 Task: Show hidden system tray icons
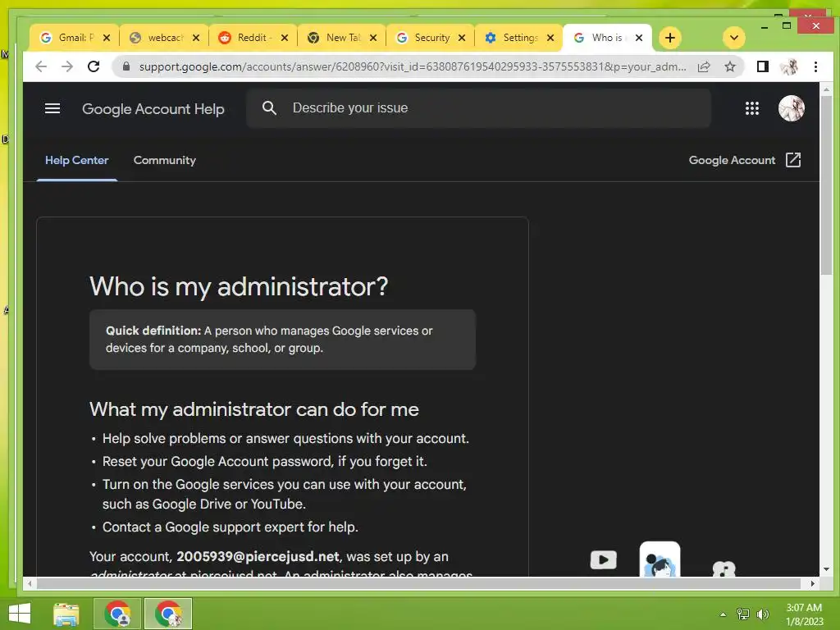(723, 614)
